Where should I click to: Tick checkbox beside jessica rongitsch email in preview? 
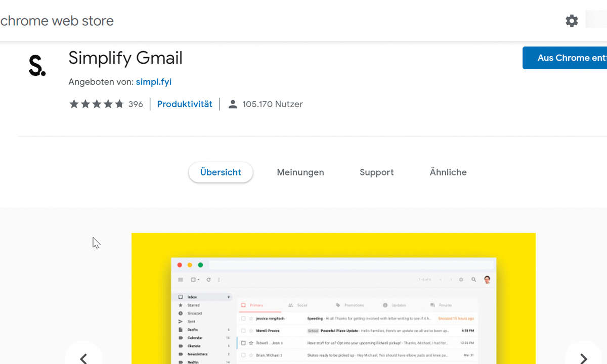coord(243,318)
